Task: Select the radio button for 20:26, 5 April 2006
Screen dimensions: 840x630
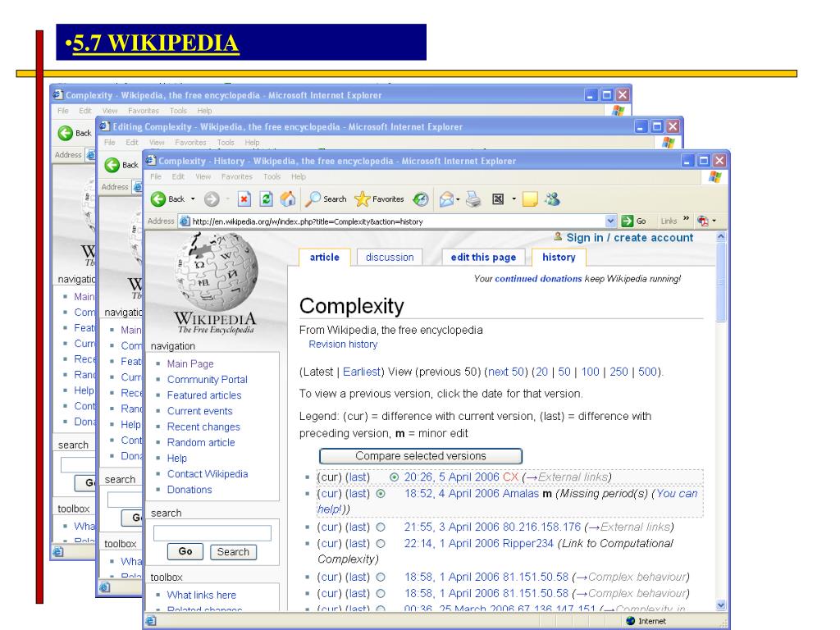Action: tap(395, 477)
